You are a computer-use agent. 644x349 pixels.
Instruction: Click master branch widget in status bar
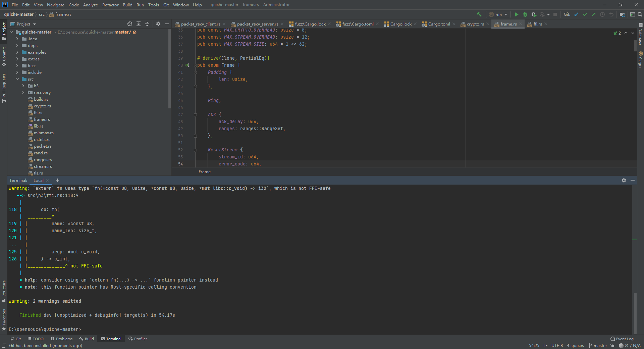point(597,346)
